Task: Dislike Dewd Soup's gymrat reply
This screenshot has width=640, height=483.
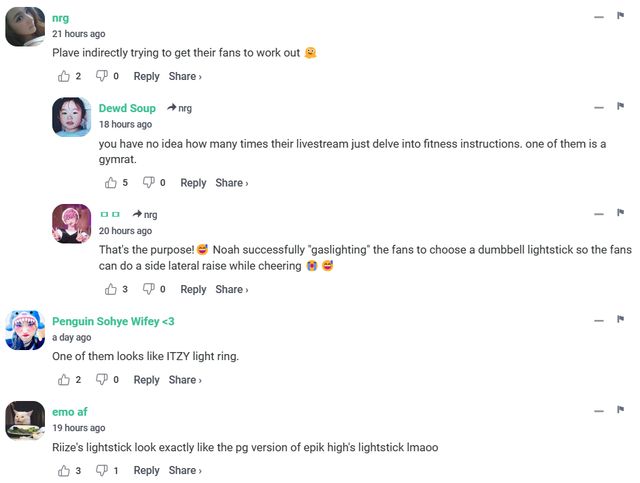Action: pyautogui.click(x=148, y=183)
